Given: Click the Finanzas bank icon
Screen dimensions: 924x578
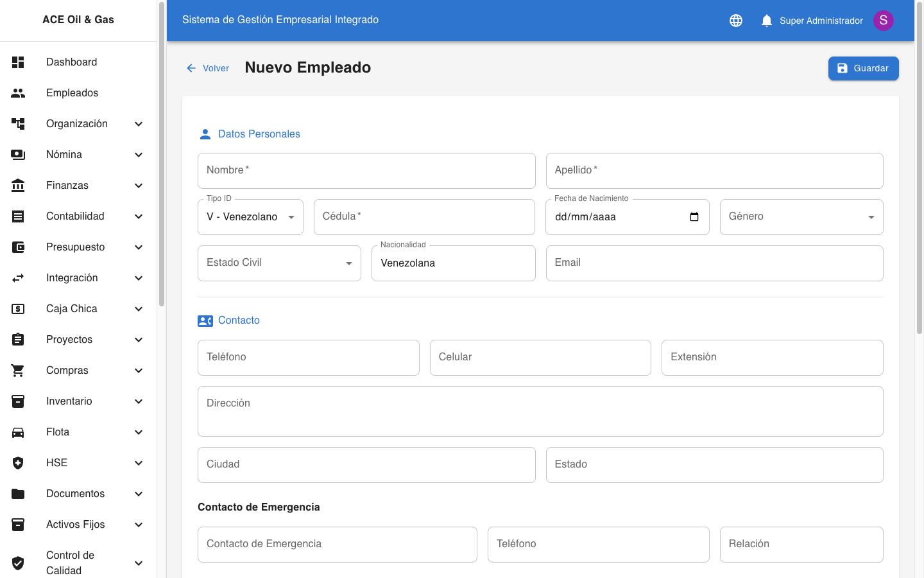Looking at the screenshot, I should pos(18,186).
